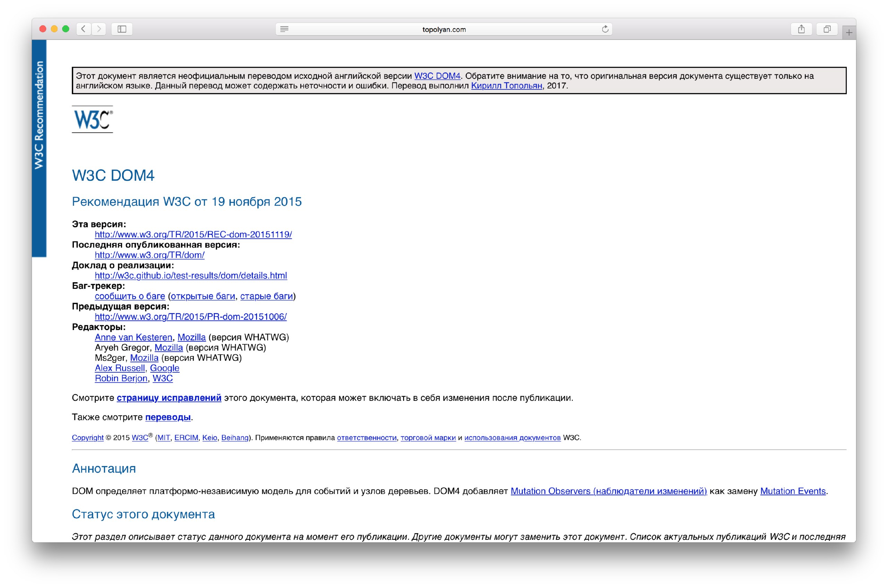Click the topolyan.com address field
This screenshot has width=888, height=588.
[x=444, y=29]
